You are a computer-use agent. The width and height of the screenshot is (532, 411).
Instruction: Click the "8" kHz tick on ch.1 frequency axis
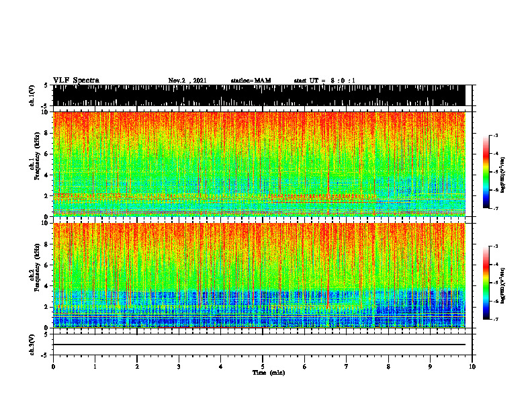46,133
